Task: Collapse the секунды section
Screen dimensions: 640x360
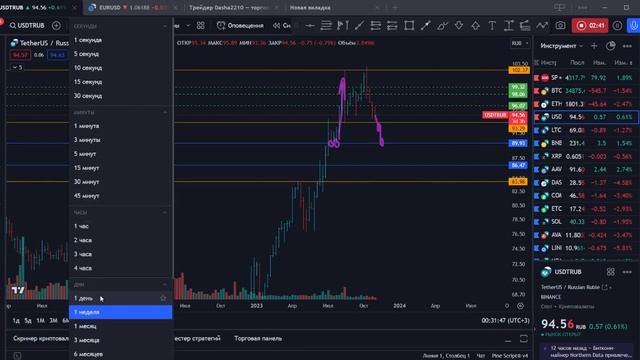Action: (x=164, y=26)
